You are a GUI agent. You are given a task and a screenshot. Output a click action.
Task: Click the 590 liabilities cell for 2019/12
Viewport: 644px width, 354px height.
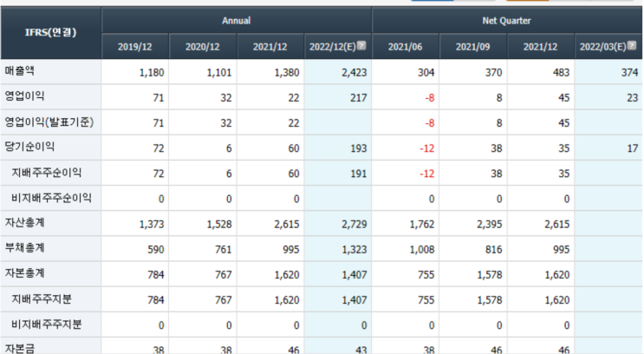pyautogui.click(x=135, y=249)
